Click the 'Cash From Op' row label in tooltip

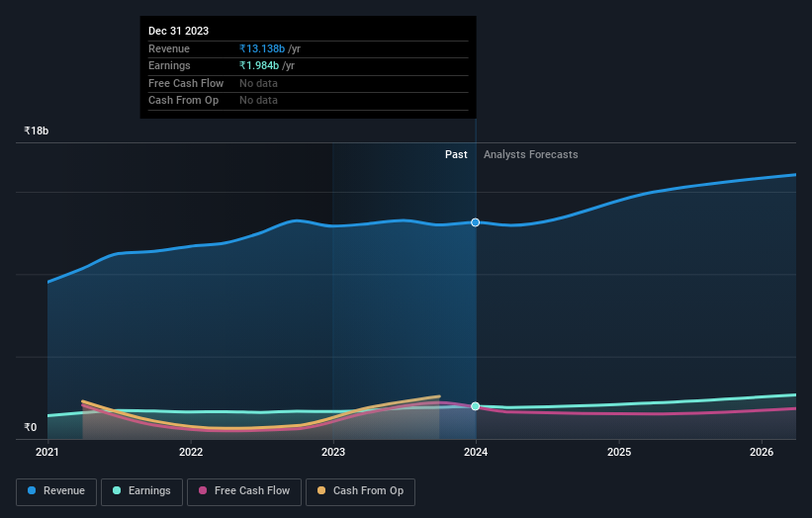[x=183, y=101]
